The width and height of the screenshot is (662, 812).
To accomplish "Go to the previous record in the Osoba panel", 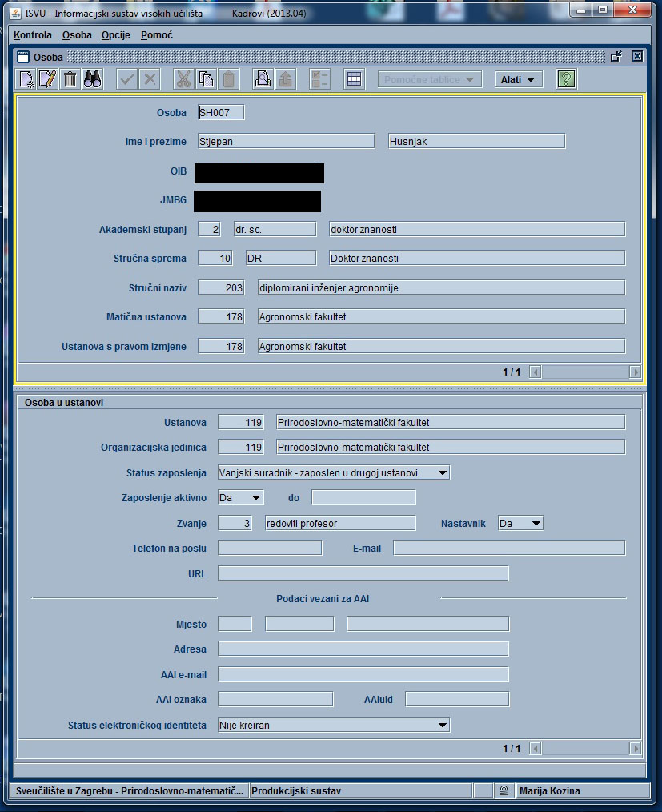I will point(536,372).
